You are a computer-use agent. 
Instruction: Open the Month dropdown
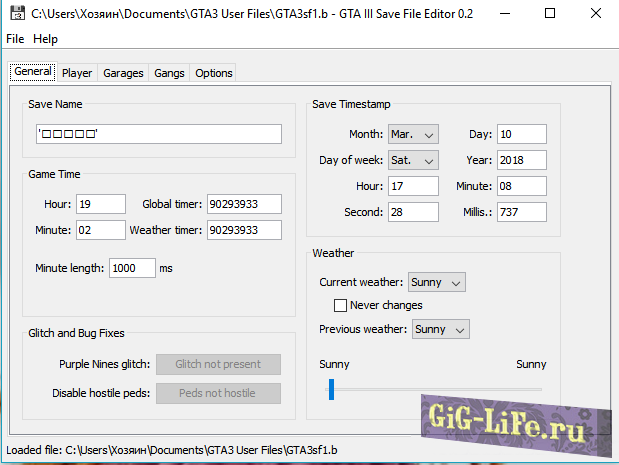point(413,134)
